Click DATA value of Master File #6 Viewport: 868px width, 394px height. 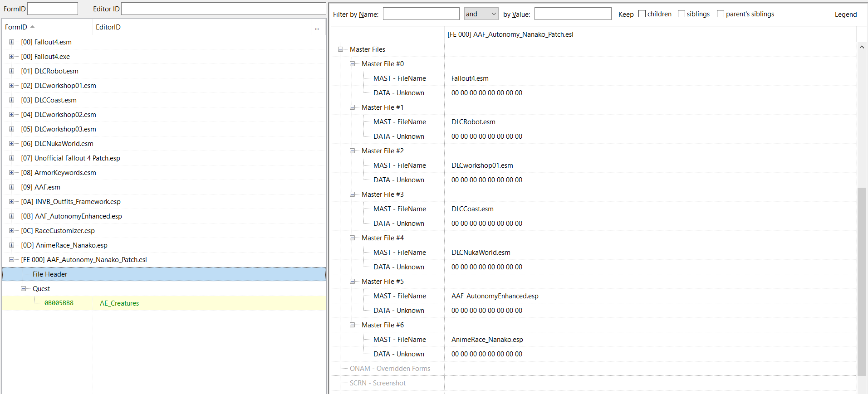tap(487, 354)
